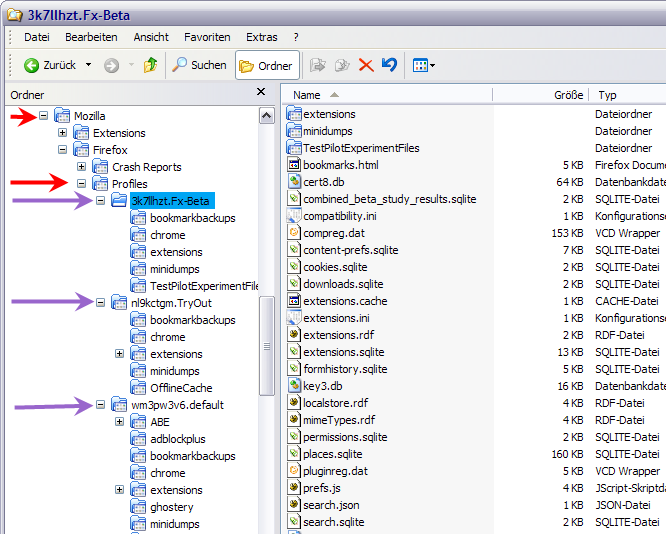The height and width of the screenshot is (534, 666).
Task: Expand the Crash Reports node
Action: tap(82, 167)
